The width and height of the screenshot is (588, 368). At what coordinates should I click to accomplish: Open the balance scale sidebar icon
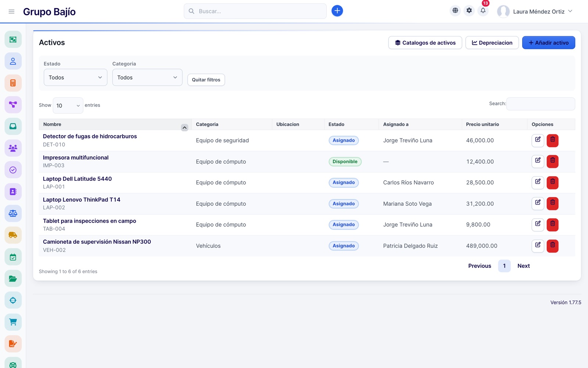click(13, 213)
